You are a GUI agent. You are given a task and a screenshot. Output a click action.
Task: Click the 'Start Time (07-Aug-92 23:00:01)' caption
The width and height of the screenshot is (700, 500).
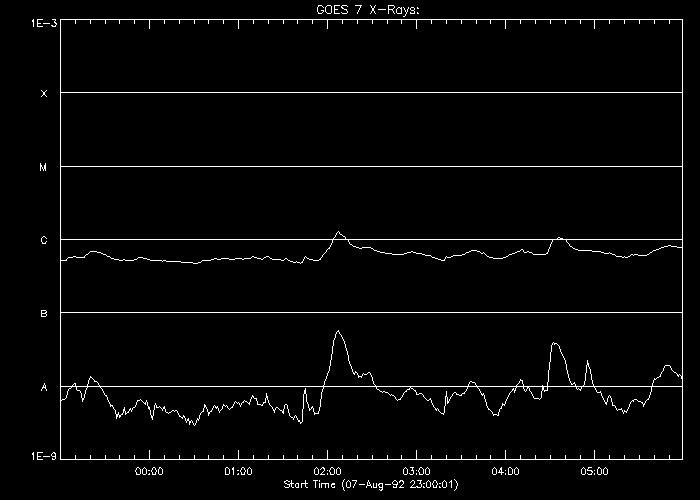(371, 484)
